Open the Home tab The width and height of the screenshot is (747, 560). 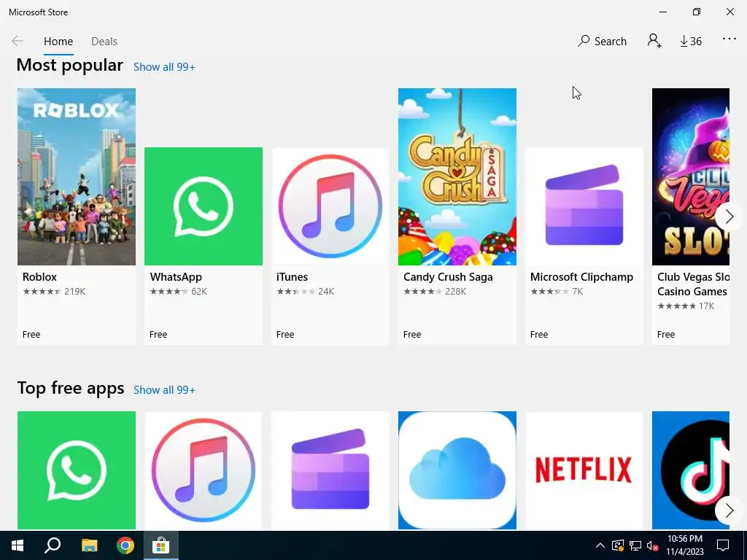(58, 42)
